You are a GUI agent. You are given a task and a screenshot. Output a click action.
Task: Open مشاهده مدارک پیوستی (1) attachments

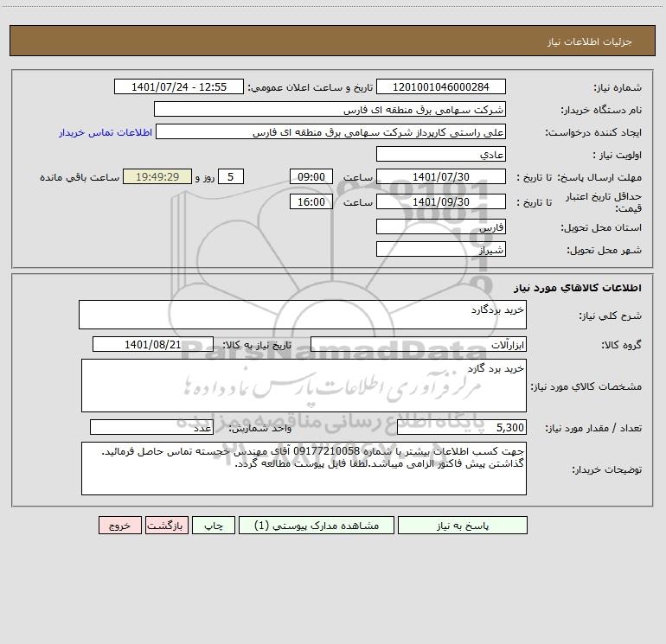pyautogui.click(x=317, y=525)
